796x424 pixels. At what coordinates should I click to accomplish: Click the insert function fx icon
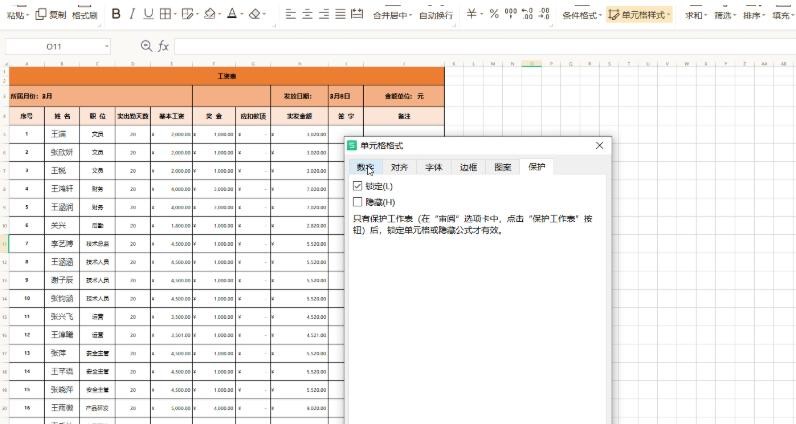[x=164, y=47]
